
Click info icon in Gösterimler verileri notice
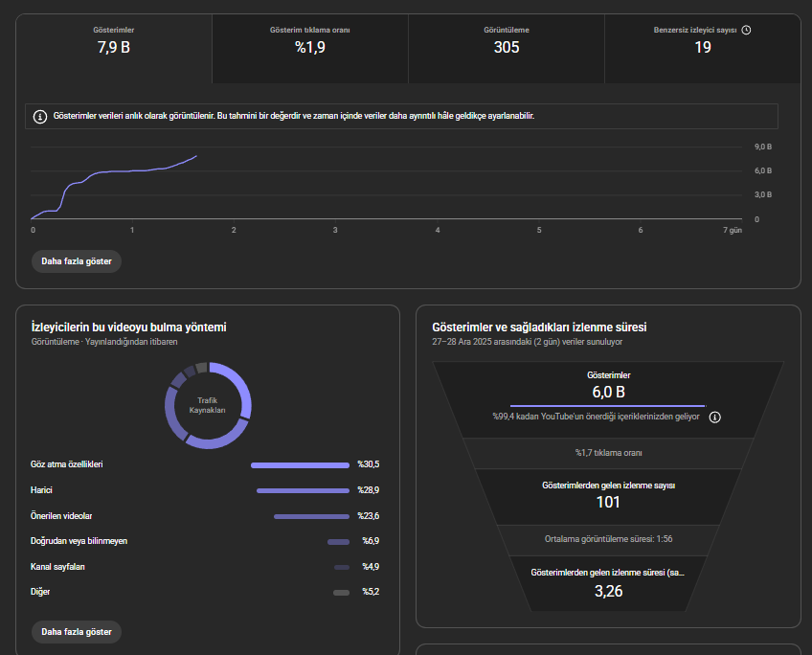40,117
